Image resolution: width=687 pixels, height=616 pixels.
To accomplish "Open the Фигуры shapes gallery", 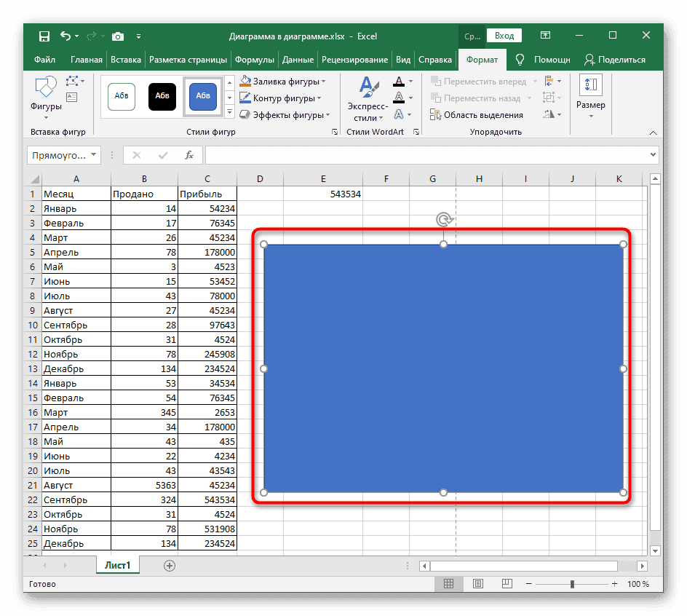I will coord(46,97).
